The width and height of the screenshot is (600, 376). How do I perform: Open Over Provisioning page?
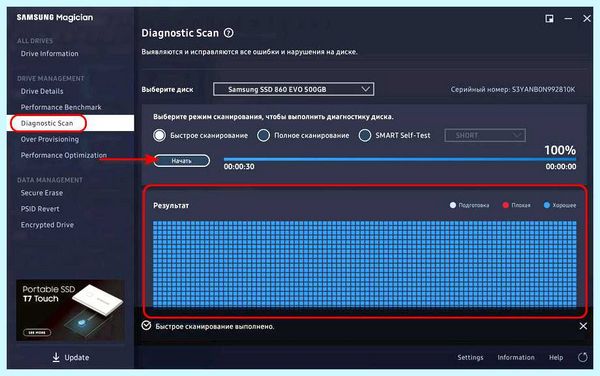tap(50, 139)
